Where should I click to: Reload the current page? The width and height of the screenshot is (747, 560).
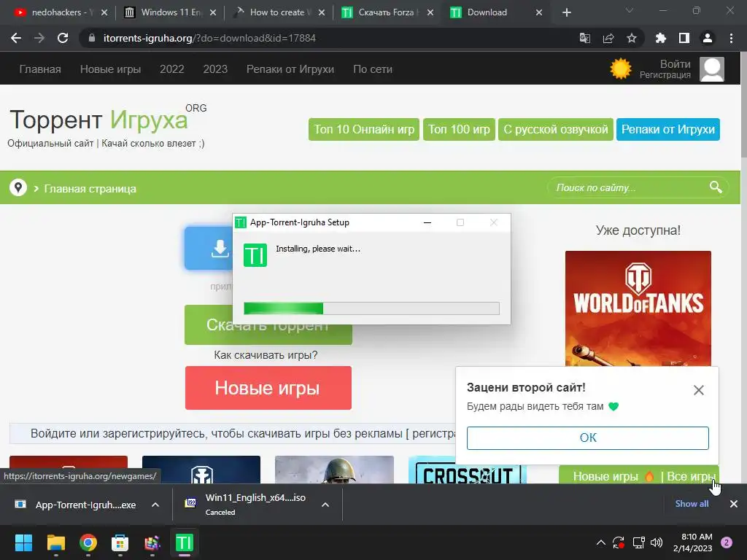(63, 38)
